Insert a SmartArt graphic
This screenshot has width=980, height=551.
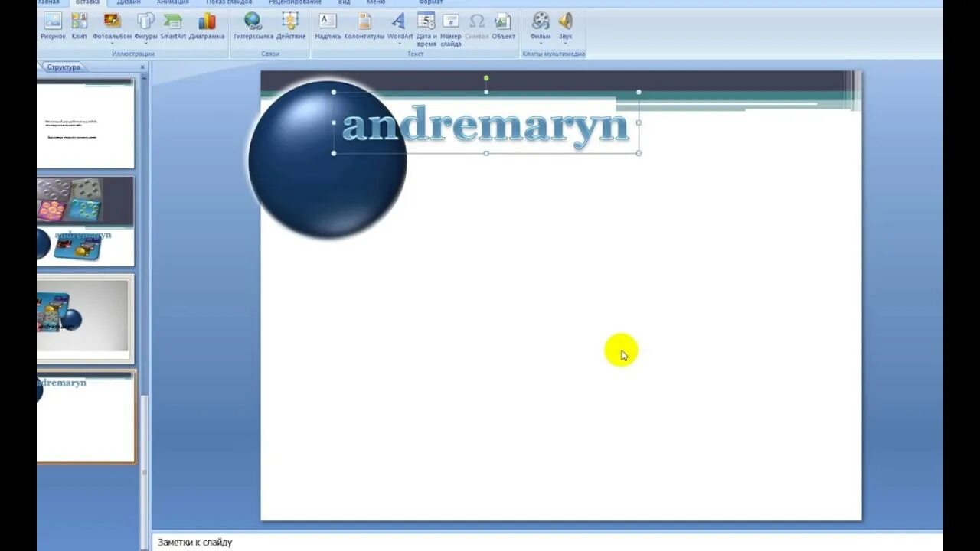coord(173,27)
